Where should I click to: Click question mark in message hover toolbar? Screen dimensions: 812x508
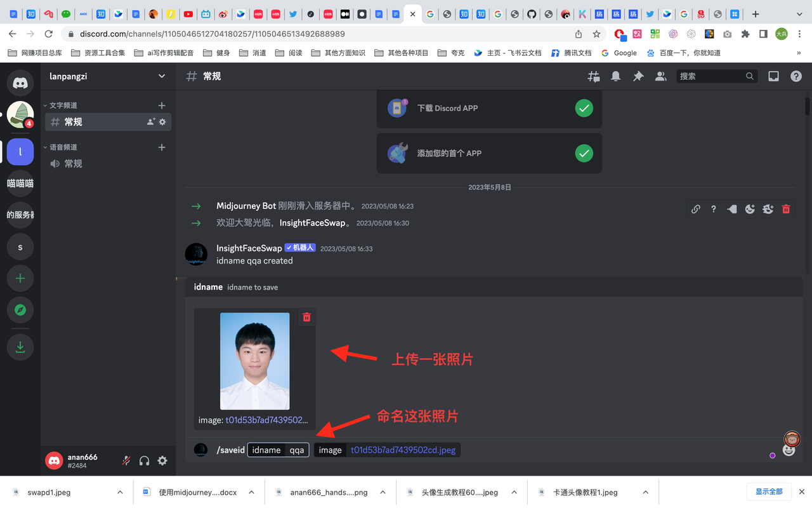tap(714, 209)
